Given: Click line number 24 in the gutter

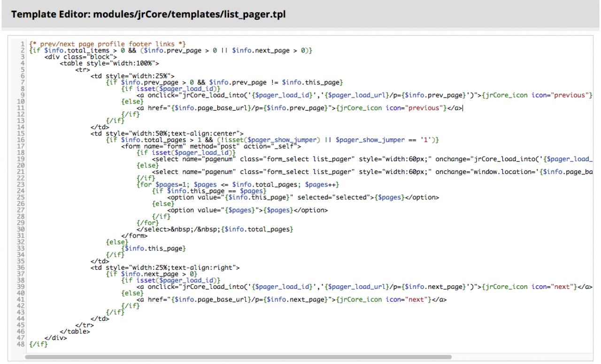Looking at the screenshot, I should [21, 191].
